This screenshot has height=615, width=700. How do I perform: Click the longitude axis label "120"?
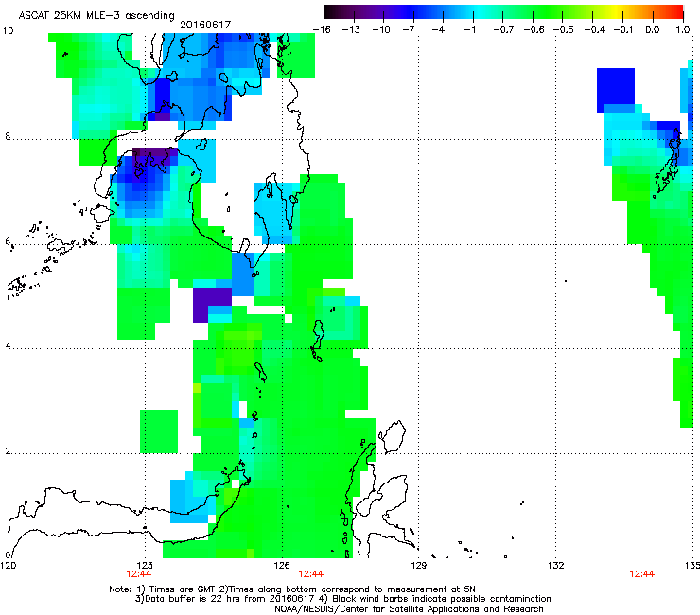(x=8, y=566)
